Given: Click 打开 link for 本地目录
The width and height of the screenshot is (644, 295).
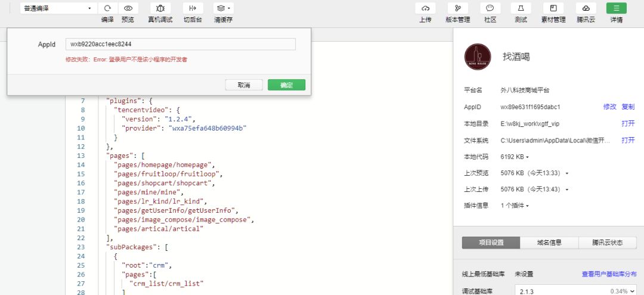Looking at the screenshot, I should pos(628,123).
